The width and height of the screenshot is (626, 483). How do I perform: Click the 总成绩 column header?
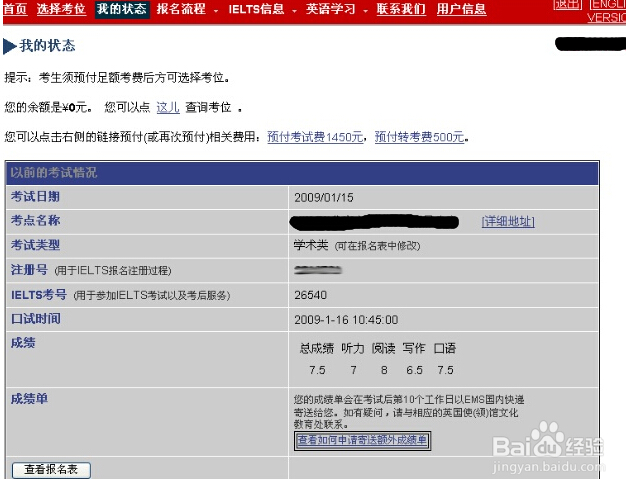[317, 348]
